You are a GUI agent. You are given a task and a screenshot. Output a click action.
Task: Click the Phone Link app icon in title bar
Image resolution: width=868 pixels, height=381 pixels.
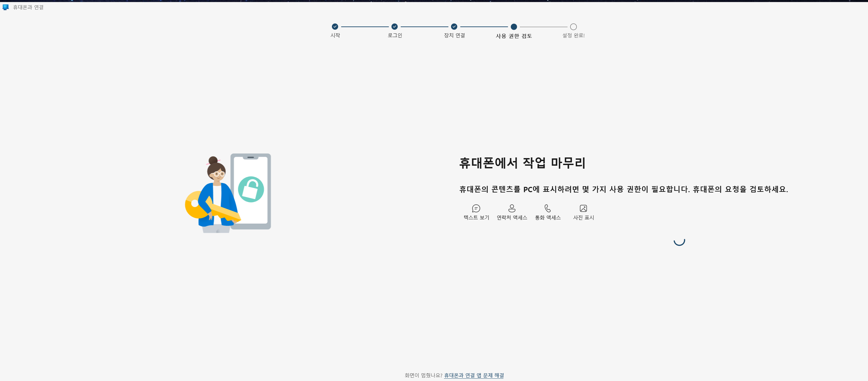pos(5,7)
